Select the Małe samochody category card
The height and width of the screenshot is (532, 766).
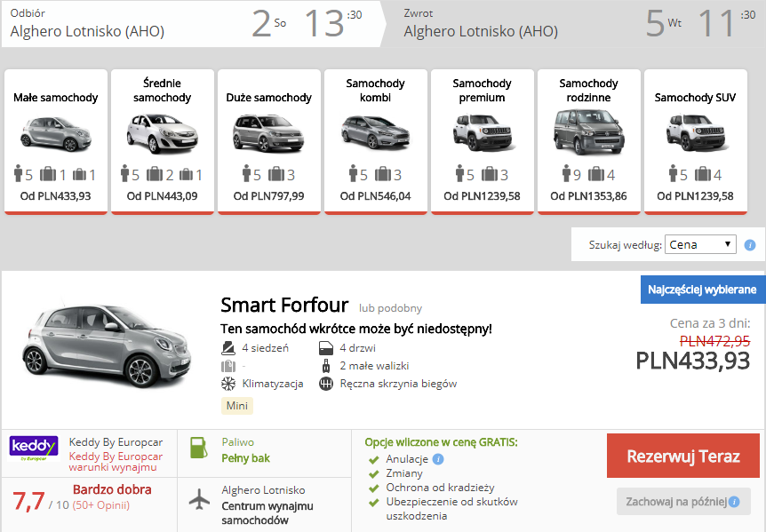click(56, 141)
